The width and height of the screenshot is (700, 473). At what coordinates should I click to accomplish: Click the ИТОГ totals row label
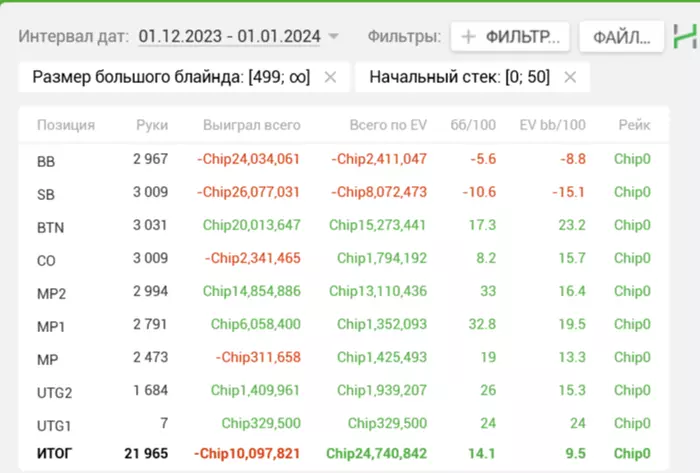55,454
